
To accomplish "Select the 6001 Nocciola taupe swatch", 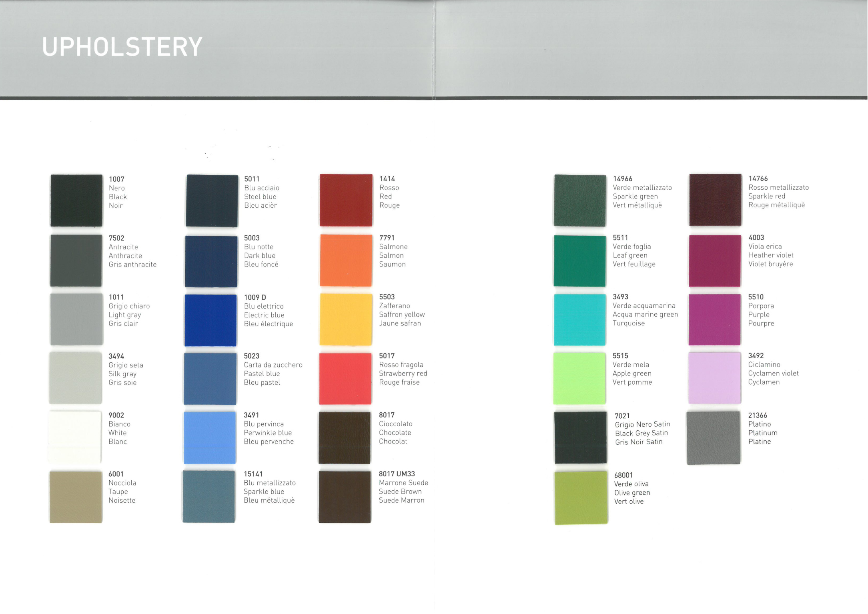I will [76, 497].
